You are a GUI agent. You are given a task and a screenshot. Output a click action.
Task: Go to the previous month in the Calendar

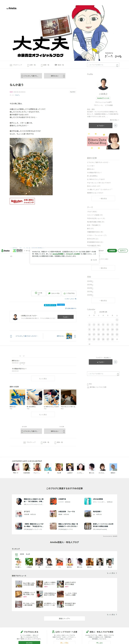click(x=95, y=312)
